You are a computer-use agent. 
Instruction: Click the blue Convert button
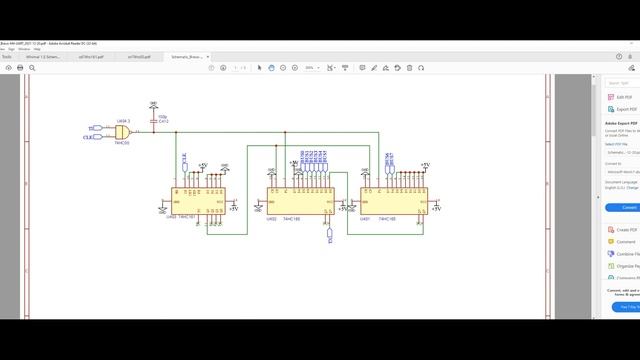(x=623, y=207)
